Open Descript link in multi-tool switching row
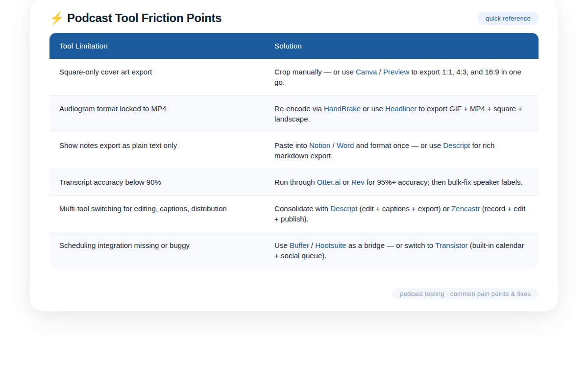 tap(344, 209)
